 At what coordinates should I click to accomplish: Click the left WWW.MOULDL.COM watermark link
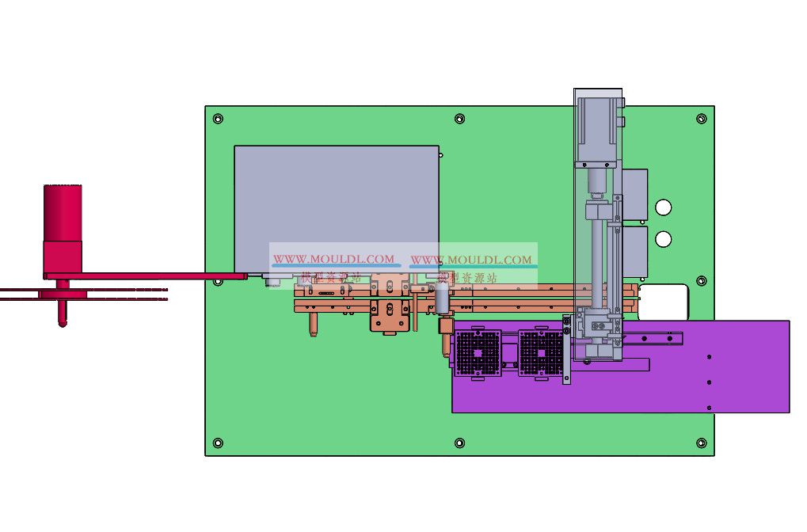coord(333,259)
